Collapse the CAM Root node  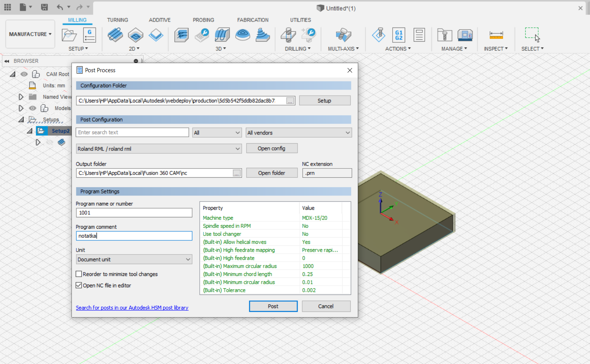pyautogui.click(x=12, y=74)
